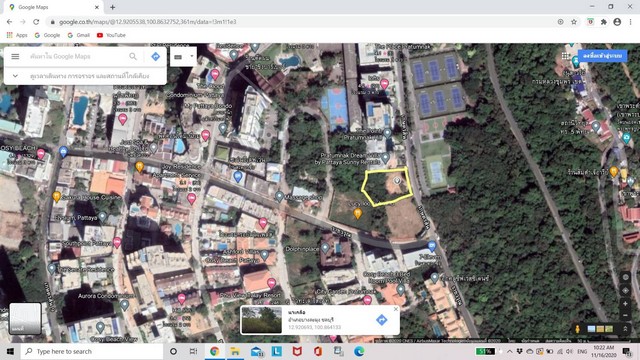Viewport: 640px width, 360px height.
Task: Zoom in with the map's plus button
Action: [625, 304]
